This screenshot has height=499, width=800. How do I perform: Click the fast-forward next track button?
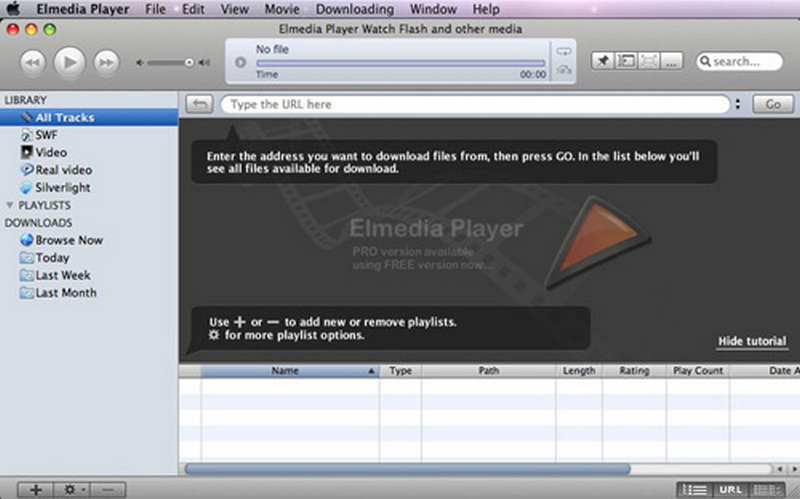coord(106,62)
